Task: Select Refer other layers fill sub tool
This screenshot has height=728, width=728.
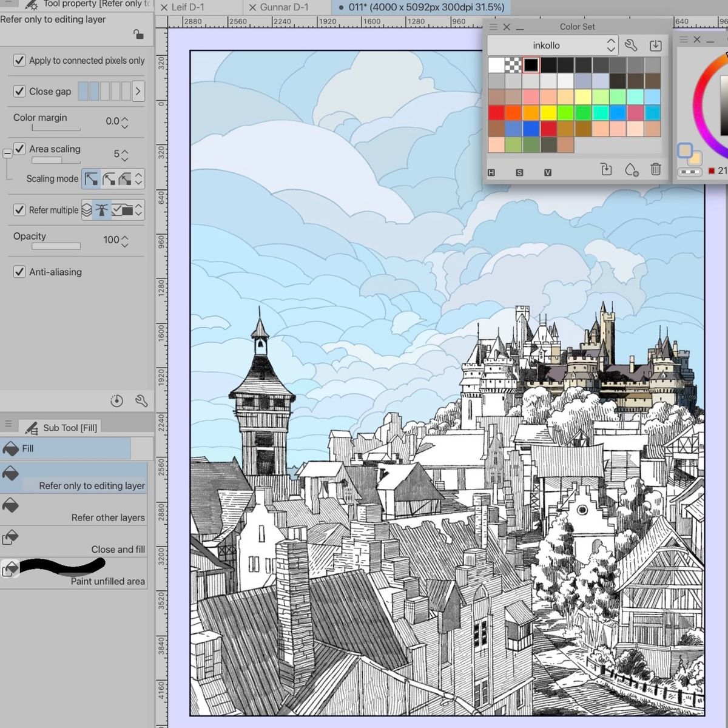Action: [x=73, y=510]
